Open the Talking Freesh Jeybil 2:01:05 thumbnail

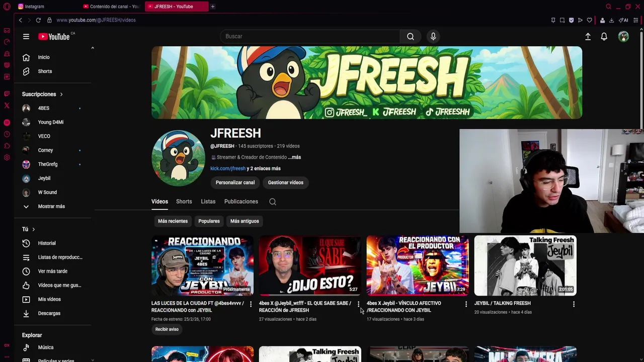click(x=525, y=265)
